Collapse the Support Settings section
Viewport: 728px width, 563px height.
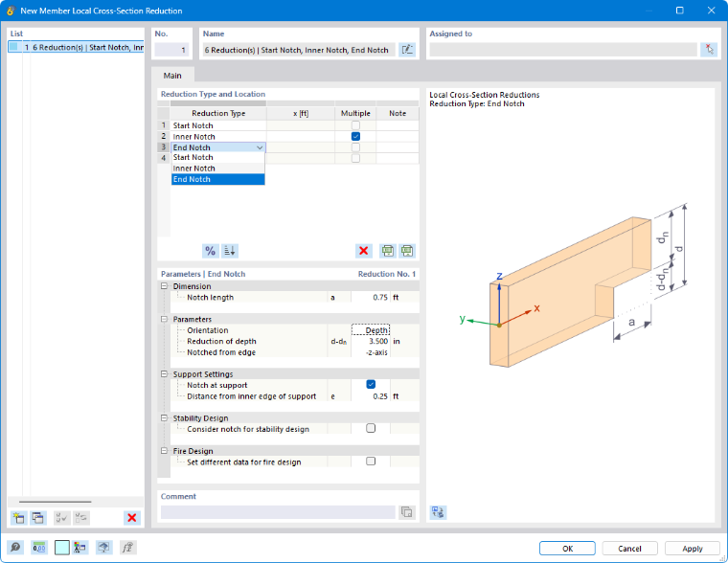tap(164, 374)
